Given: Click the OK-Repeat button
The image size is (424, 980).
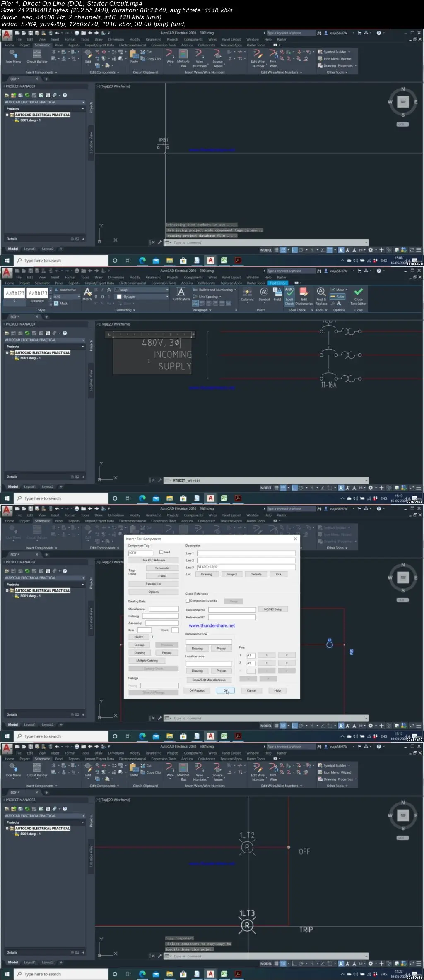Looking at the screenshot, I should click(x=197, y=690).
